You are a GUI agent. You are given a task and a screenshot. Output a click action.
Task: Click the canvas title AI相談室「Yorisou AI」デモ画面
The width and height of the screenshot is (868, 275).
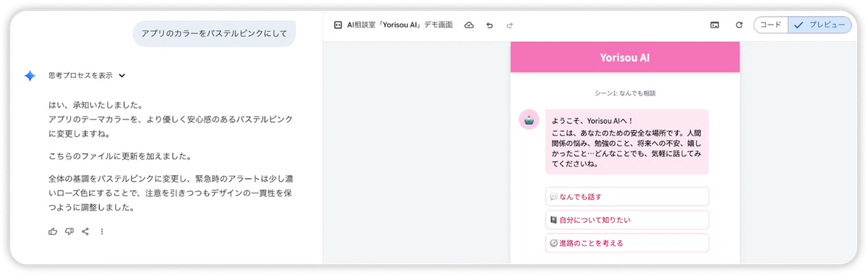[x=400, y=25]
